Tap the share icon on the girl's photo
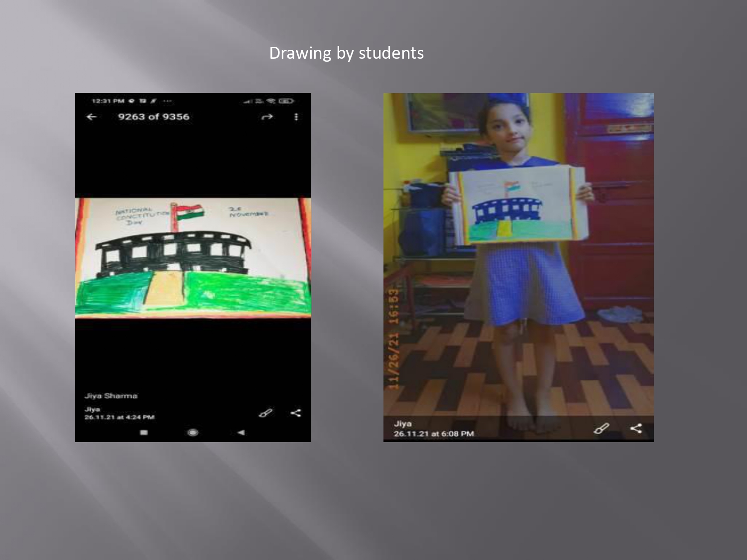The image size is (747, 560). click(x=636, y=429)
